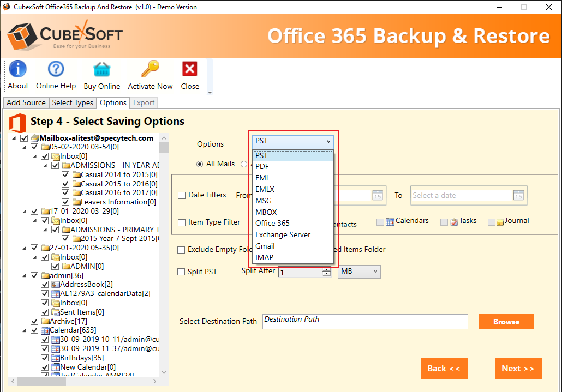Click the ADMIN[0] folder icon
Image resolution: width=562 pixels, height=392 pixels.
pyautogui.click(x=66, y=267)
